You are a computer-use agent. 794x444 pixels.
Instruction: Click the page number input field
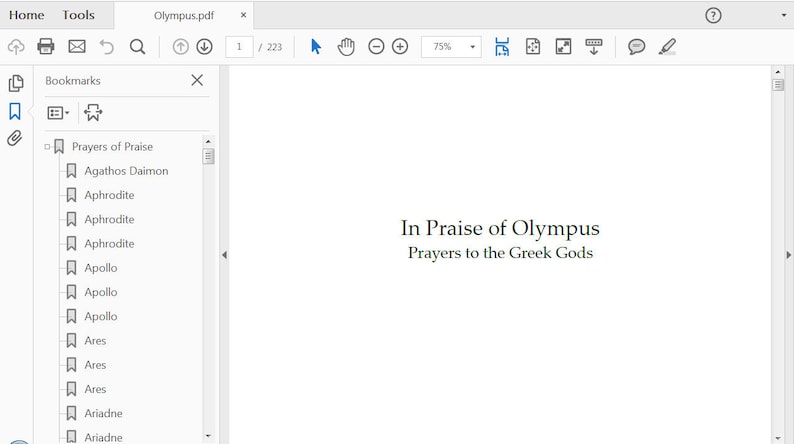tap(239, 47)
